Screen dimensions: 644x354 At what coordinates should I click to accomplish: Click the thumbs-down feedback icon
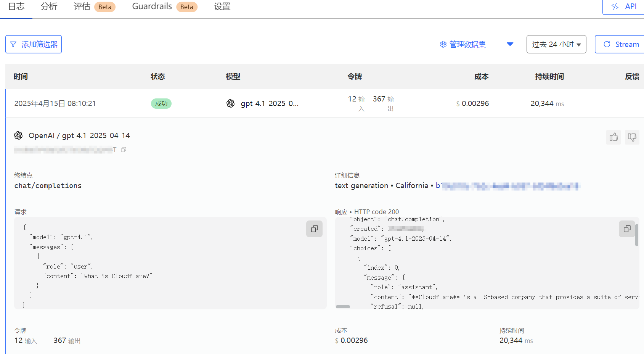coord(632,137)
